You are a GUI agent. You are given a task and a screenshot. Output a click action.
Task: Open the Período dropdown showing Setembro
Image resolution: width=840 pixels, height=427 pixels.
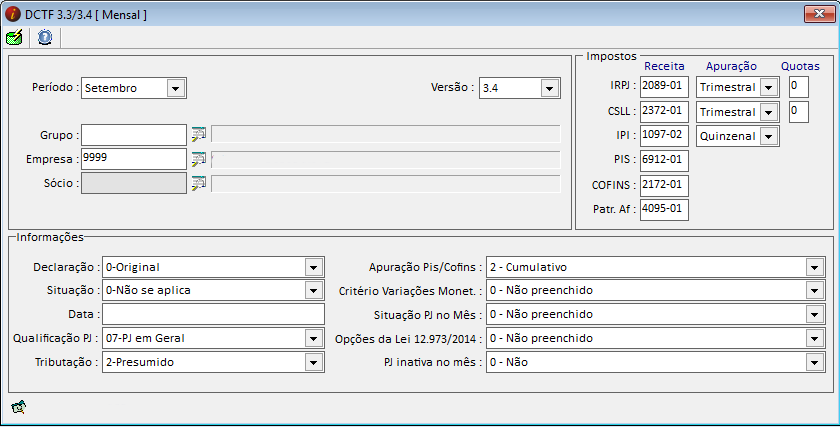(176, 88)
